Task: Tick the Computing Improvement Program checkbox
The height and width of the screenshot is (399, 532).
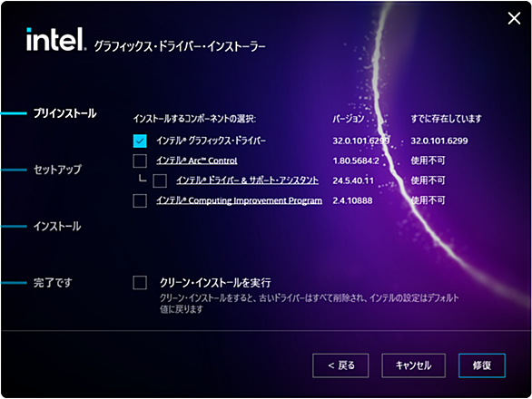Action: pos(140,200)
